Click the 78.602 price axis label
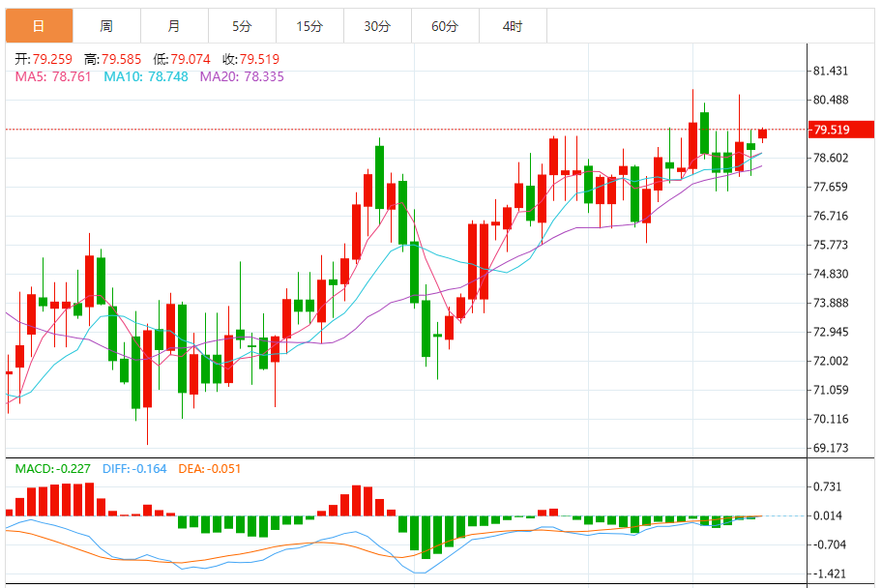The image size is (882, 588). tap(831, 158)
